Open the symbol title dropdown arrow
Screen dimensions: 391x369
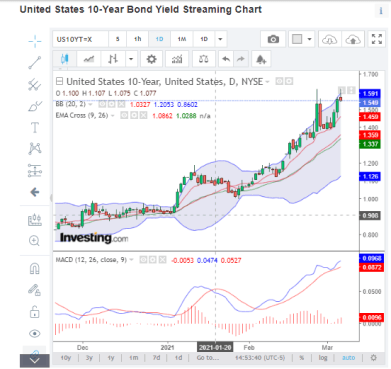(x=267, y=82)
